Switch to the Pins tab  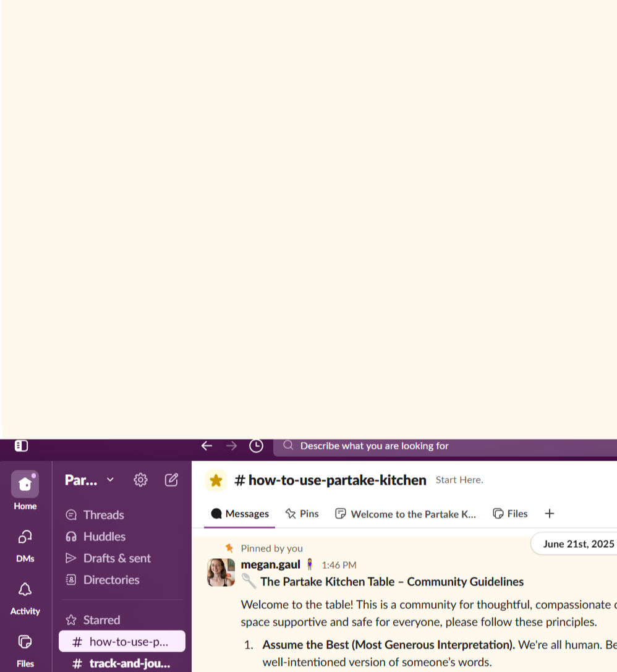(302, 514)
